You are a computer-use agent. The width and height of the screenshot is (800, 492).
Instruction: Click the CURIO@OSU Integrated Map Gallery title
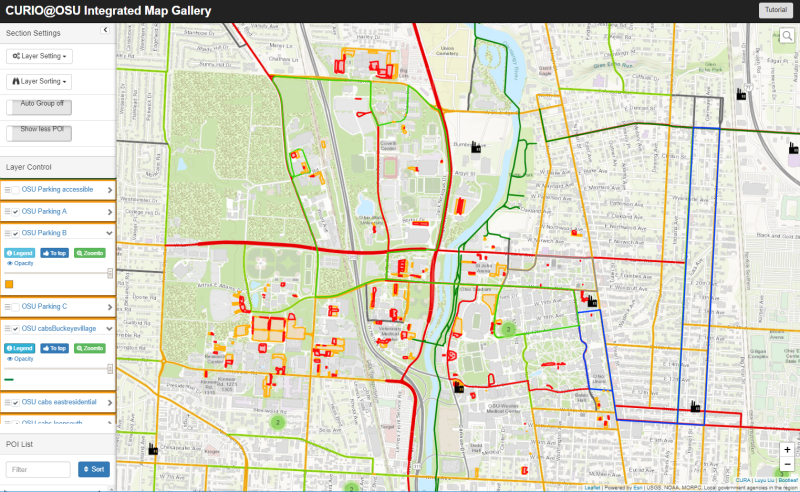pos(108,11)
